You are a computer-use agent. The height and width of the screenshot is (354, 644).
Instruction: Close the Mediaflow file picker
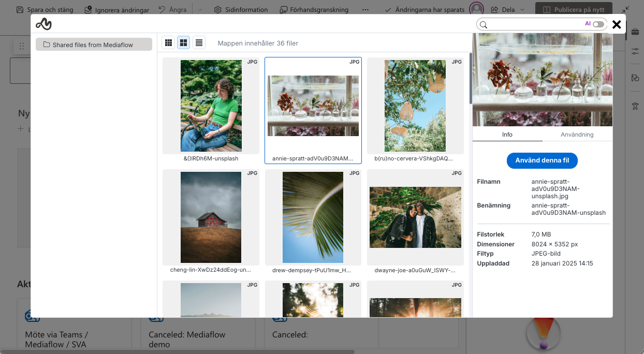coord(616,24)
